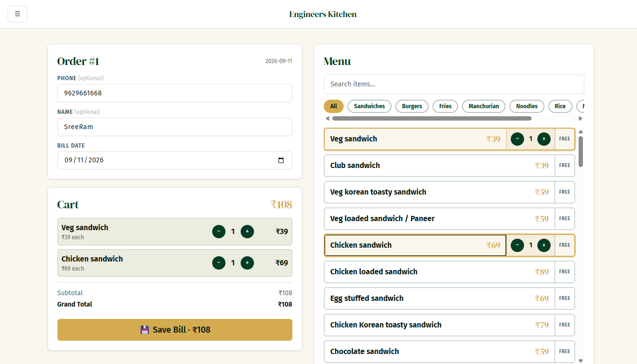This screenshot has height=364, width=637.
Task: Show the Noodles category
Action: click(x=527, y=106)
